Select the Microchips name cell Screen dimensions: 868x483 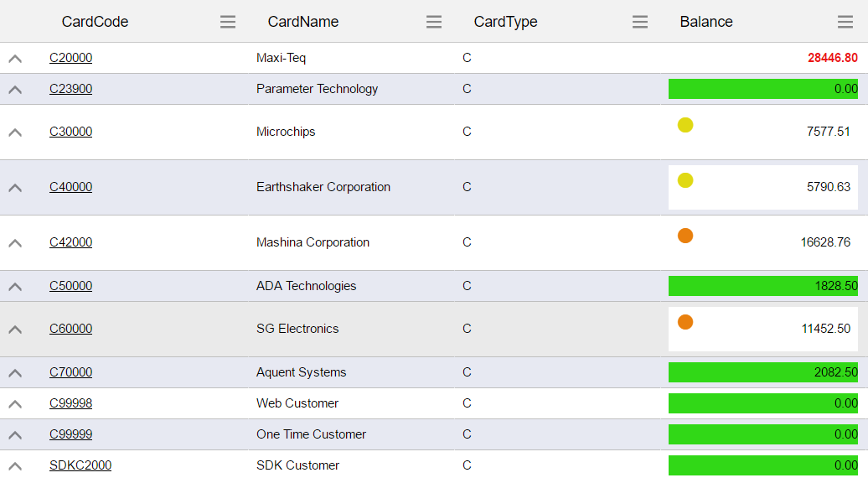pos(286,132)
